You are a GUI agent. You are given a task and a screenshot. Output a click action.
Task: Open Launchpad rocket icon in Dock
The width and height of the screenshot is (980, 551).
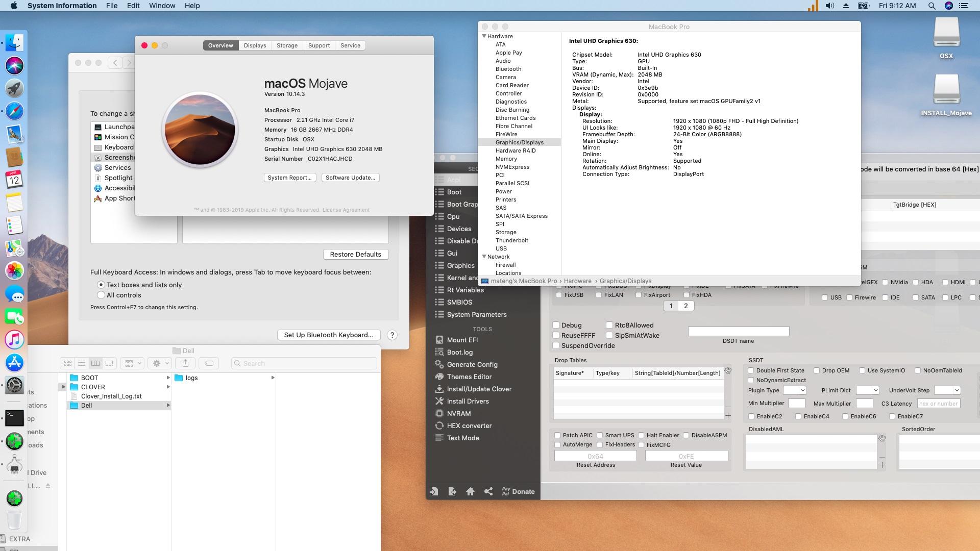[14, 88]
